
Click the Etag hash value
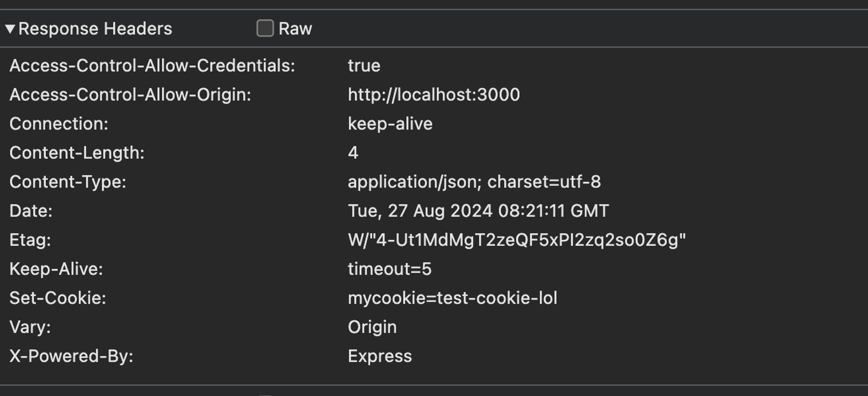point(516,240)
